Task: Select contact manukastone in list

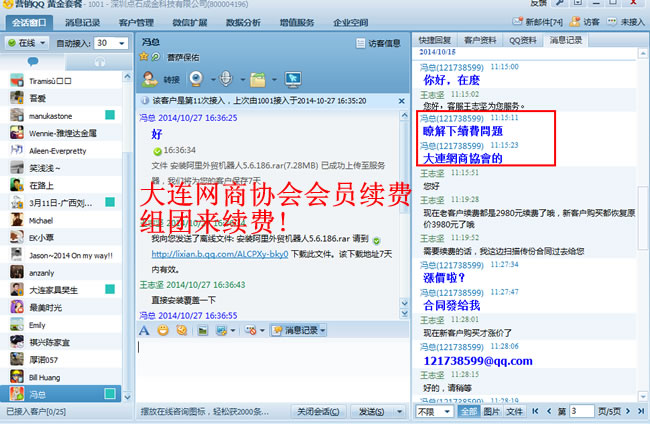Action: click(x=62, y=116)
